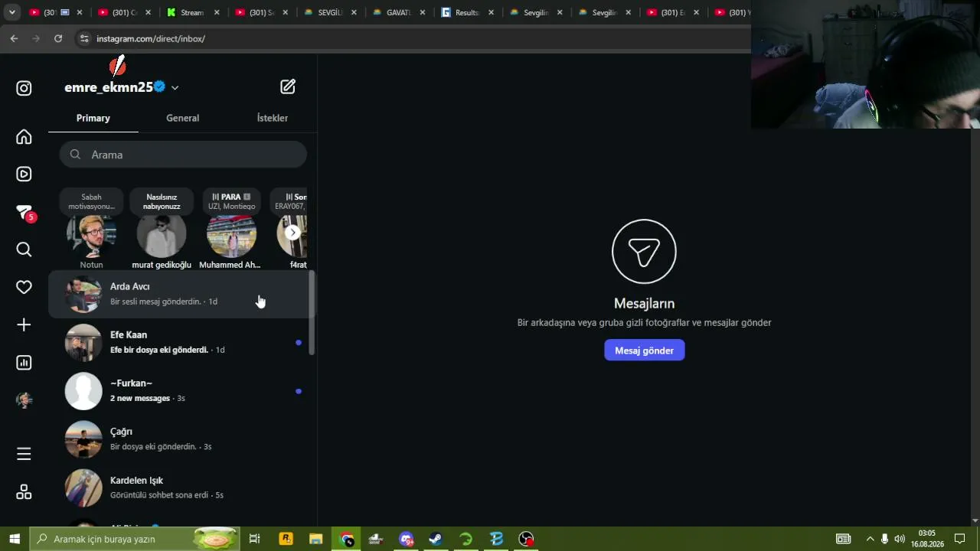Switch to the SEVGİLİ browser tab

point(331,12)
